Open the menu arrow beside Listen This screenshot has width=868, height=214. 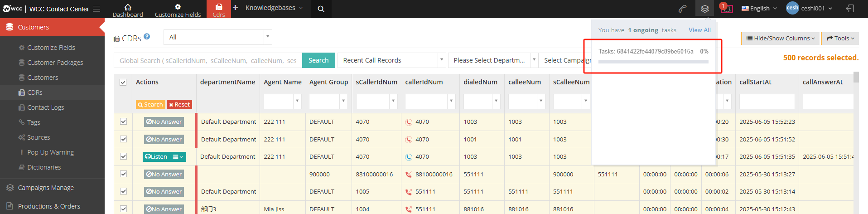178,157
